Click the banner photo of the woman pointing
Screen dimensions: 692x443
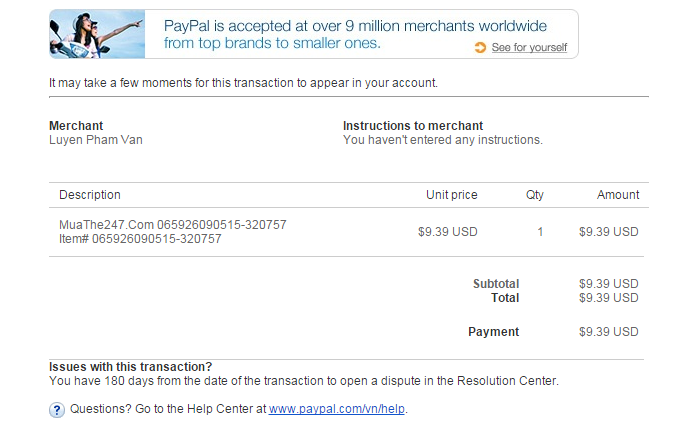coord(97,34)
